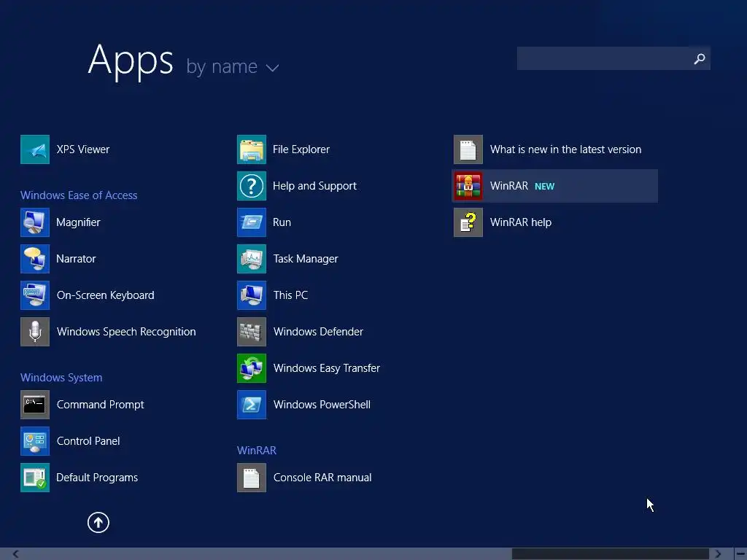Click the scrollbar right arrow
Viewport: 747px width, 560px height.
[x=718, y=554]
